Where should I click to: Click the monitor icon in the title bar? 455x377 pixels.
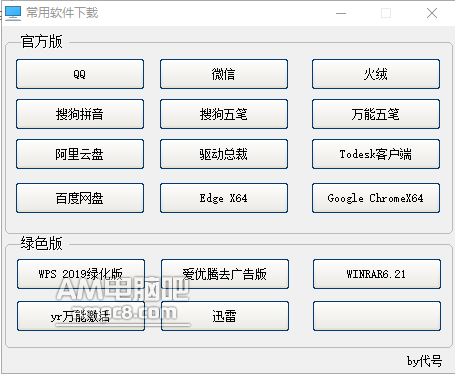[x=13, y=13]
